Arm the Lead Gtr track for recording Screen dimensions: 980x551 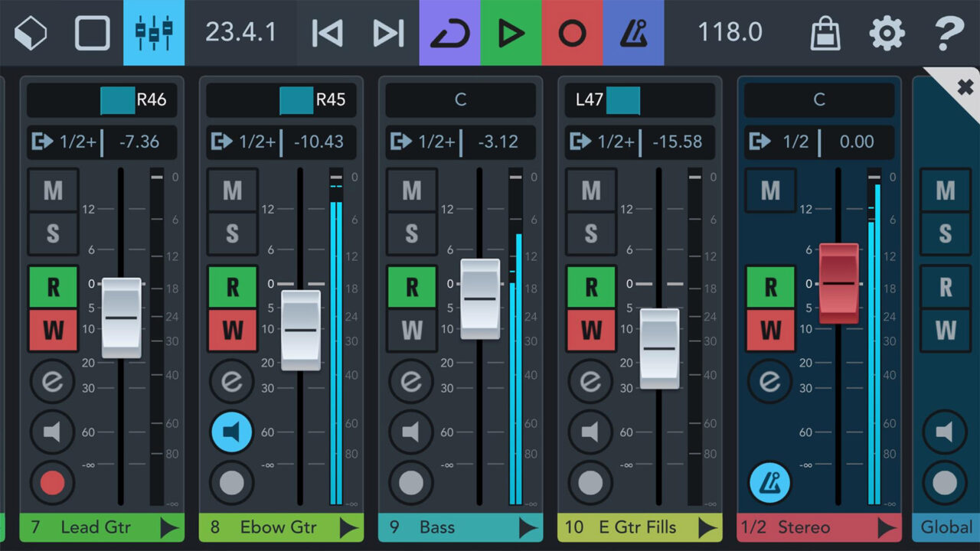[x=53, y=483]
